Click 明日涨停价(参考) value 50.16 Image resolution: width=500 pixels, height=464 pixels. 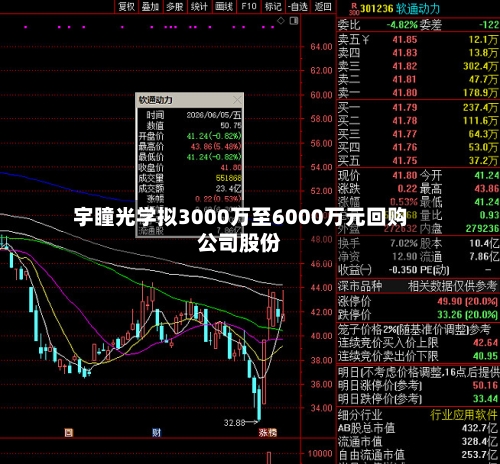tap(485, 386)
